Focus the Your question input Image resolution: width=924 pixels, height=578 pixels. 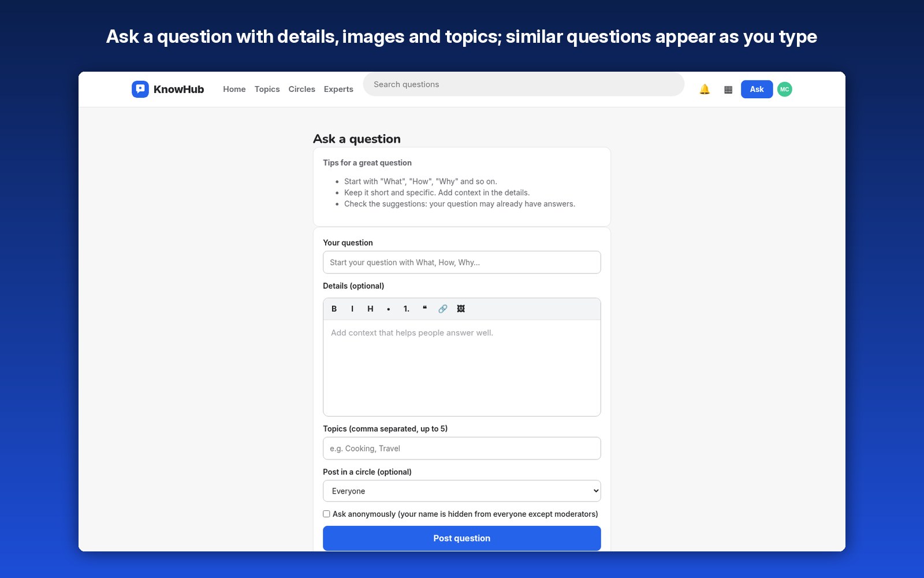462,262
